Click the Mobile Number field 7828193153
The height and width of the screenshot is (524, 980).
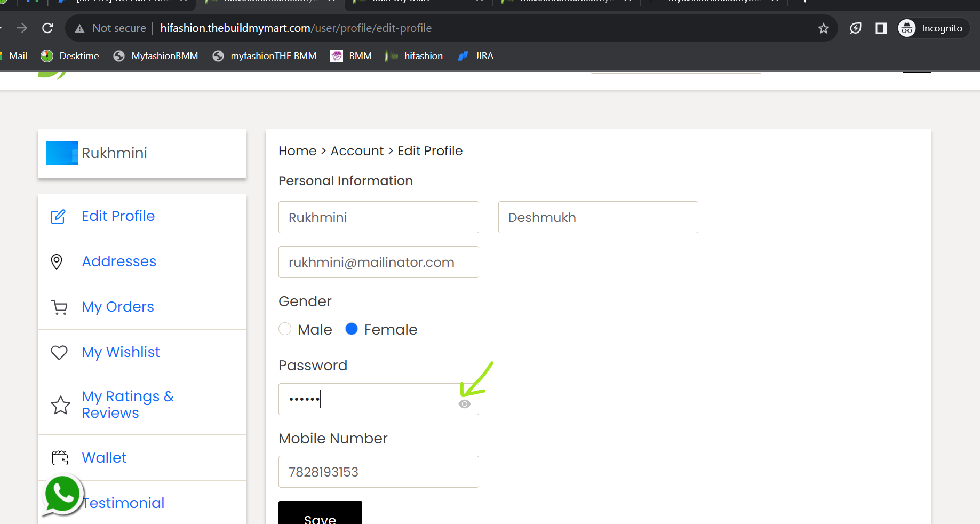(x=379, y=472)
